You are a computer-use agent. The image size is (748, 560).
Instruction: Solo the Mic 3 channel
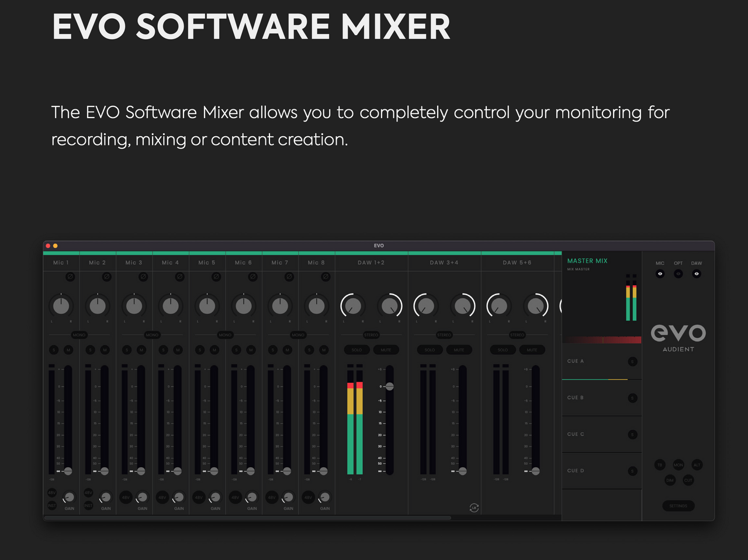coord(127,350)
